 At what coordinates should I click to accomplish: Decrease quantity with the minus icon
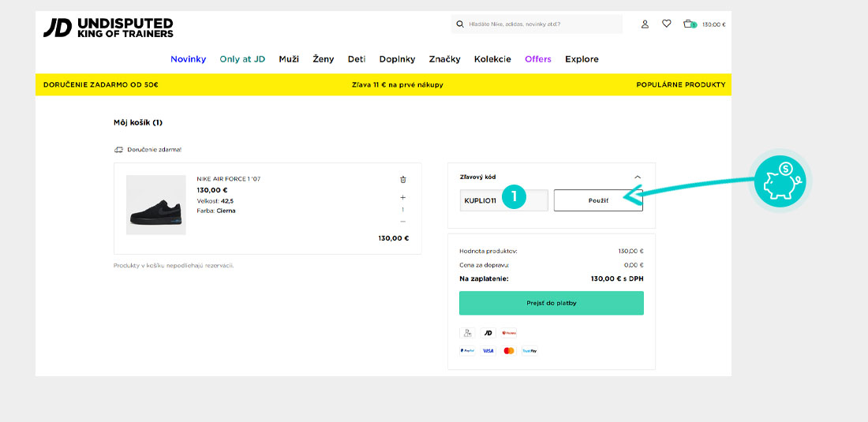pos(403,222)
